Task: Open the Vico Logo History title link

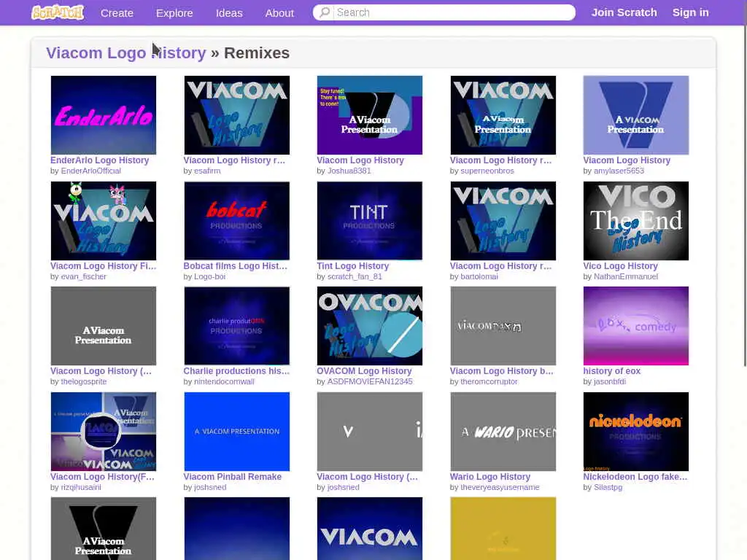Action: (620, 266)
